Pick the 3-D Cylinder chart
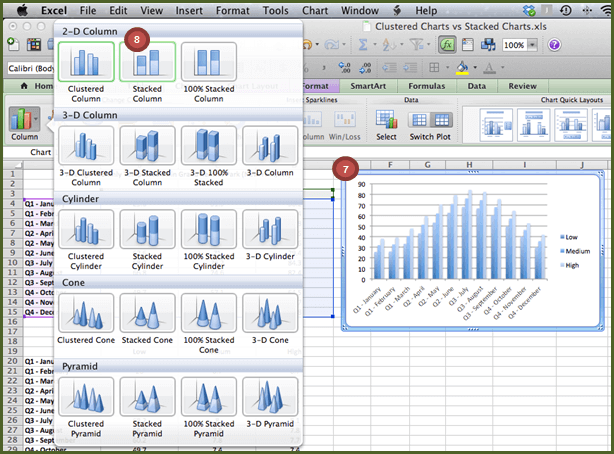The image size is (614, 454). [270, 229]
